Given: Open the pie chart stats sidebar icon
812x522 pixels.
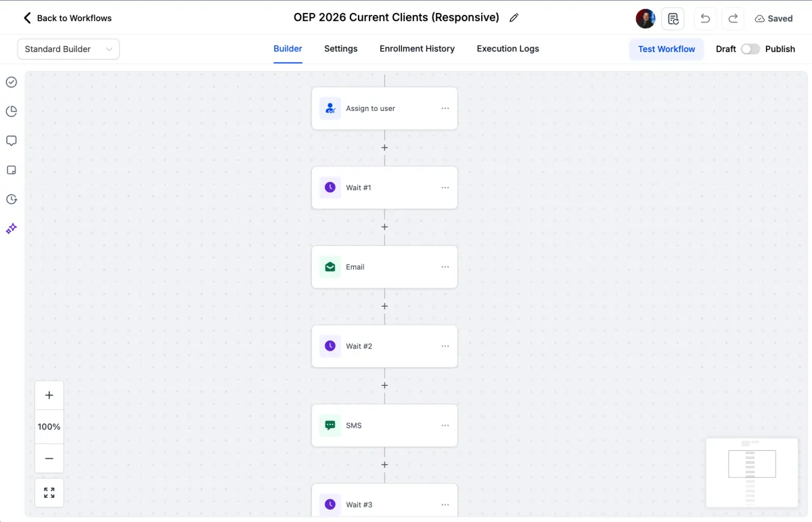Looking at the screenshot, I should (x=12, y=112).
